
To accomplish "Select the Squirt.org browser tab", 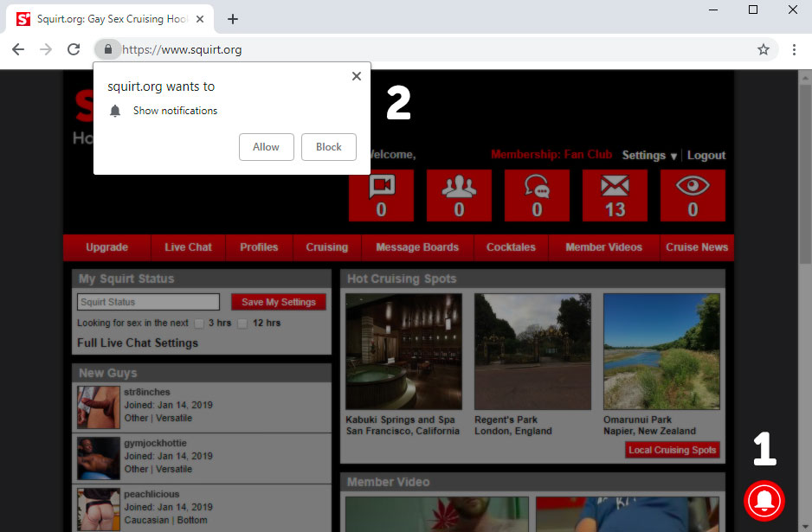I will coord(110,19).
